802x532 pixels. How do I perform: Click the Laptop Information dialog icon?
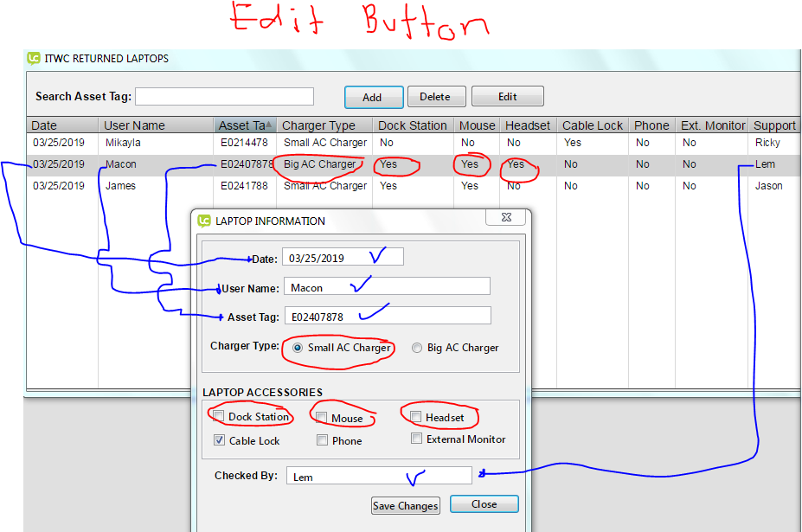[204, 221]
